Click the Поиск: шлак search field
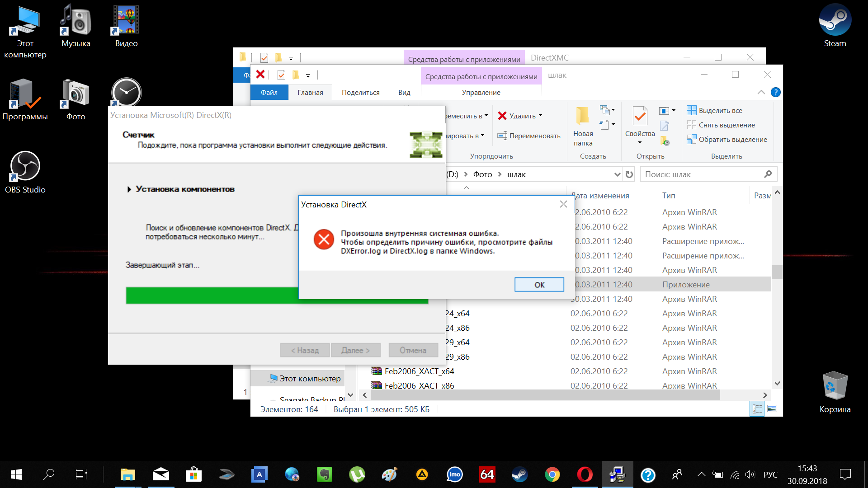Image resolution: width=868 pixels, height=488 pixels. [x=708, y=174]
